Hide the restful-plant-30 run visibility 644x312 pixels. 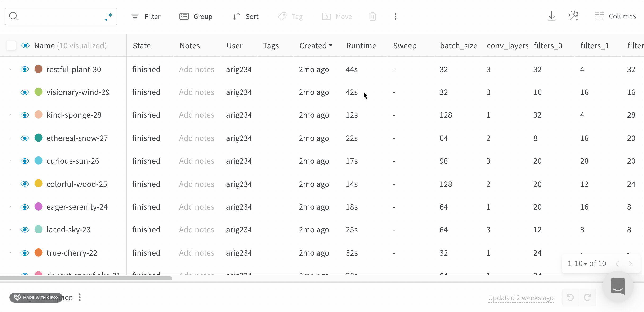(25, 69)
